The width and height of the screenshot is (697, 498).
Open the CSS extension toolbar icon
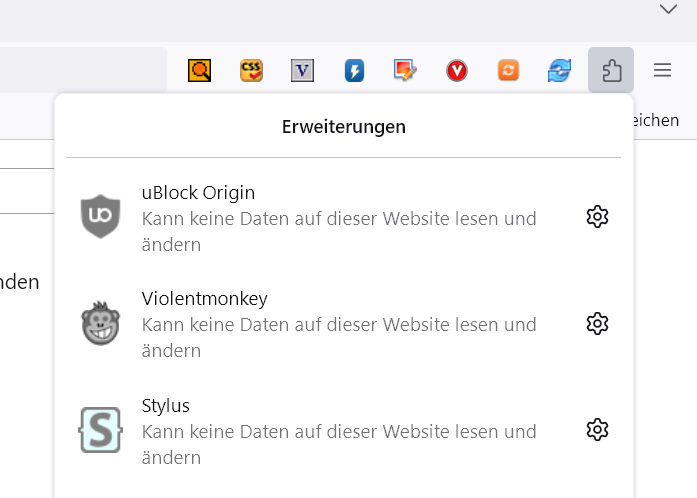252,71
